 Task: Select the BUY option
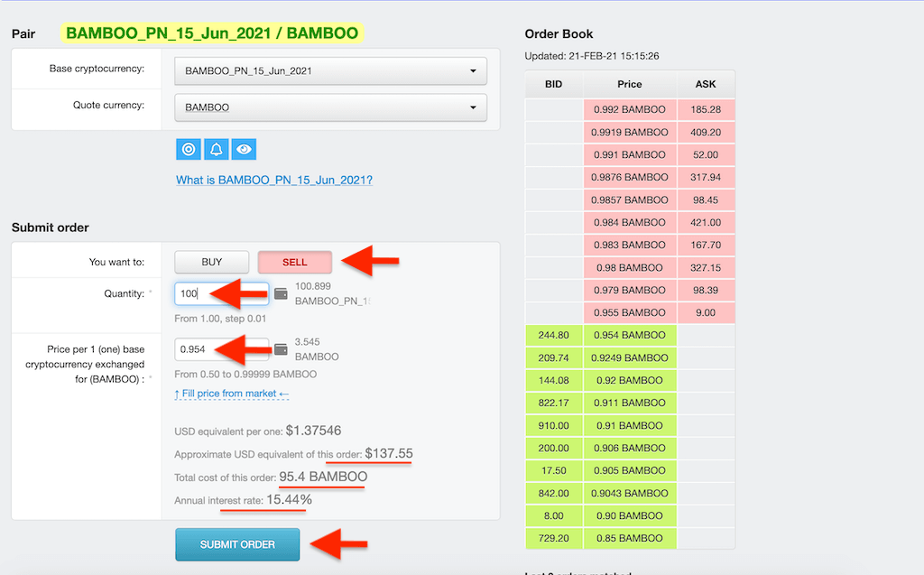click(x=211, y=262)
